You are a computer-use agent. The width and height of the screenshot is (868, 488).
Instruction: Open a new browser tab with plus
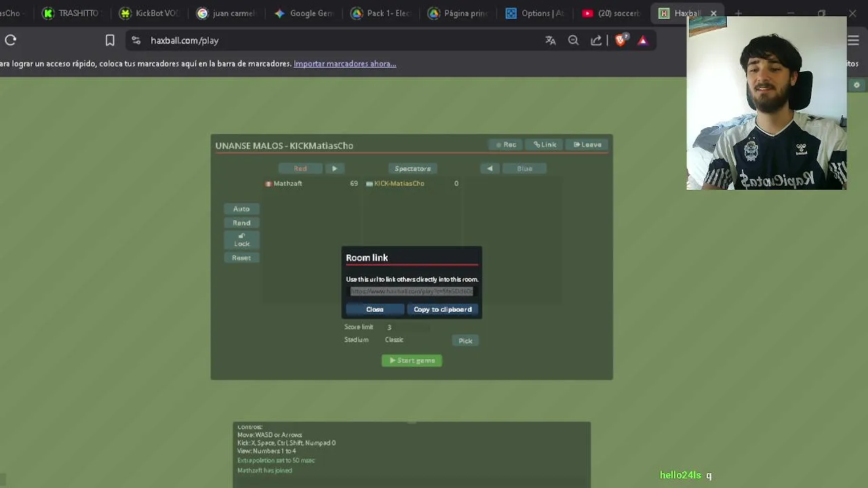click(x=738, y=13)
